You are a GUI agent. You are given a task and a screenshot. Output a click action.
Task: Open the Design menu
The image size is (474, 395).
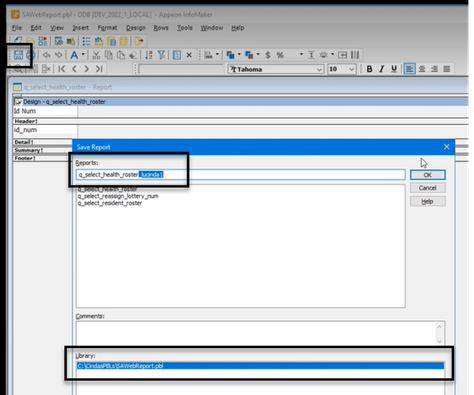click(136, 28)
